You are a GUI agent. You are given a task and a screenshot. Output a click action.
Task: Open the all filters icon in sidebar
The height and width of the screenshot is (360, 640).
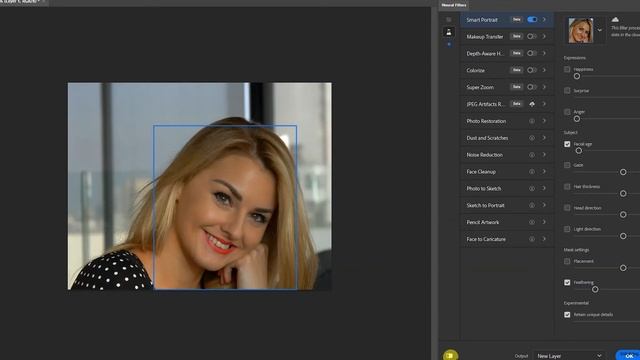coord(449,20)
